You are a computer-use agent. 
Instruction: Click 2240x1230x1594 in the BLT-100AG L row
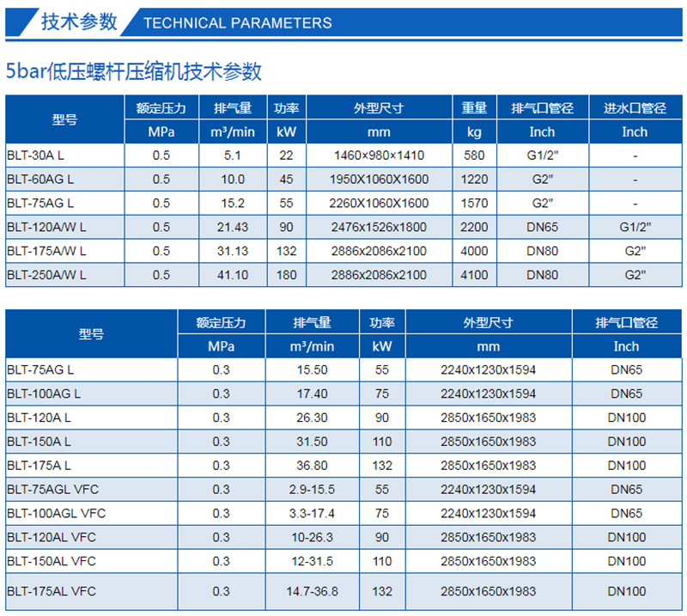point(488,393)
